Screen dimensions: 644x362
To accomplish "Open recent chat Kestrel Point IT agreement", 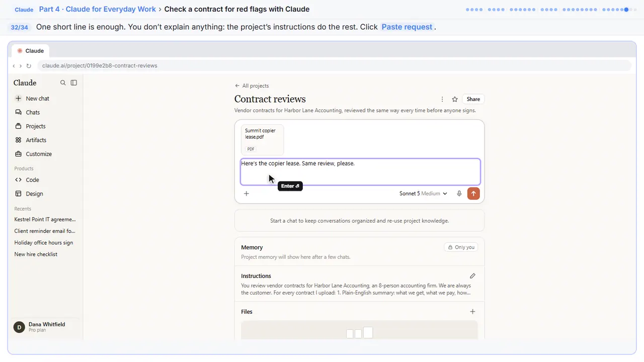I will click(45, 220).
